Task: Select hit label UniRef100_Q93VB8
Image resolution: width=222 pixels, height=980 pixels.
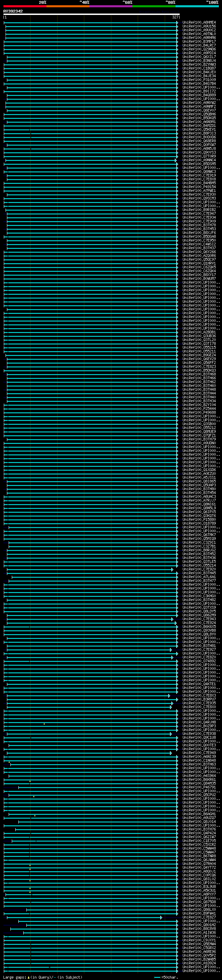Action: pyautogui.click(x=199, y=630)
